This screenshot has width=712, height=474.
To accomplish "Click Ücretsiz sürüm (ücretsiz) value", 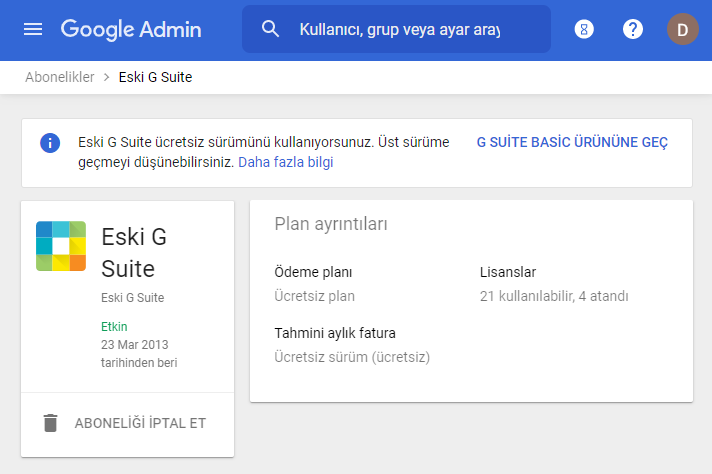I will click(352, 357).
